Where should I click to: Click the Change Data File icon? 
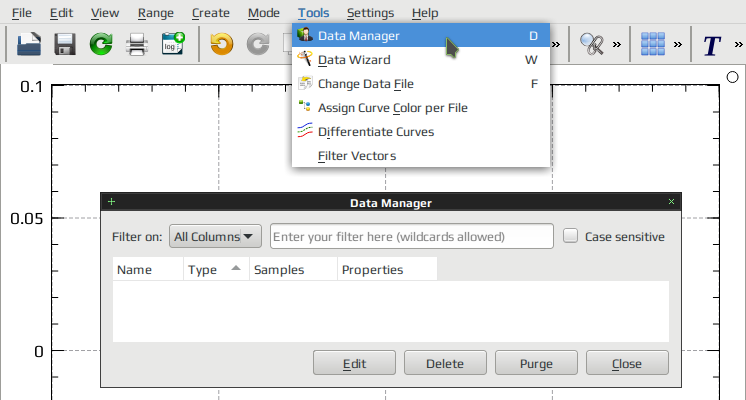coord(305,83)
